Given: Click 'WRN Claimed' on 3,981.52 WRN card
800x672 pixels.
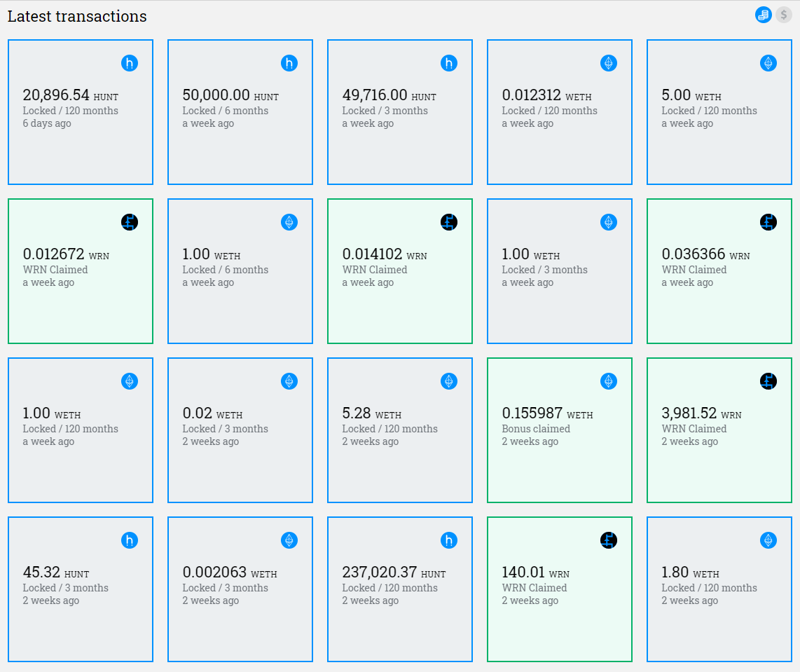Looking at the screenshot, I should point(694,429).
